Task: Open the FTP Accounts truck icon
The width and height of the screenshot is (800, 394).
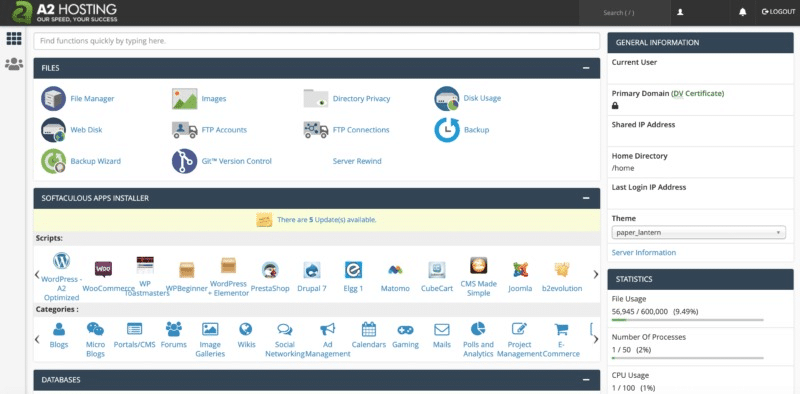Action: pyautogui.click(x=184, y=130)
